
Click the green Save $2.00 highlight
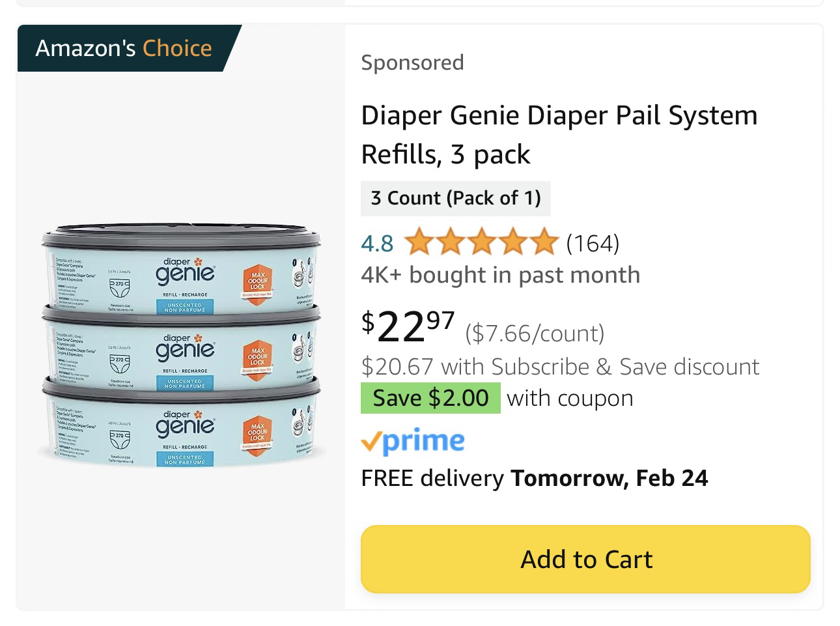point(430,397)
